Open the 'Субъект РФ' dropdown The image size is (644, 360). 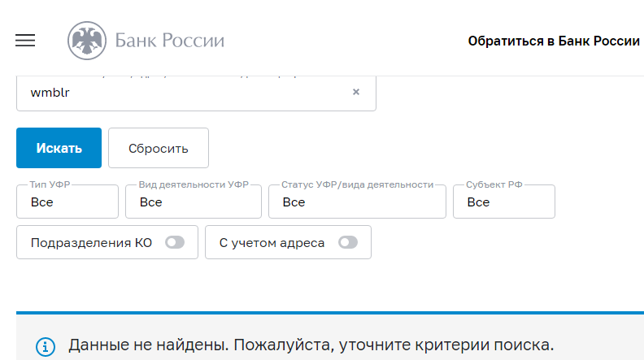pos(504,202)
